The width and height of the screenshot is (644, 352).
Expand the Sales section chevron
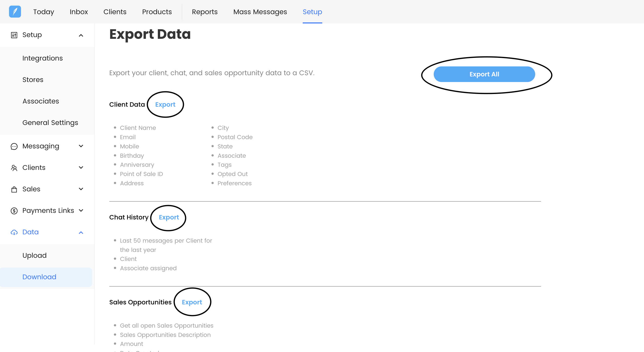(x=81, y=189)
